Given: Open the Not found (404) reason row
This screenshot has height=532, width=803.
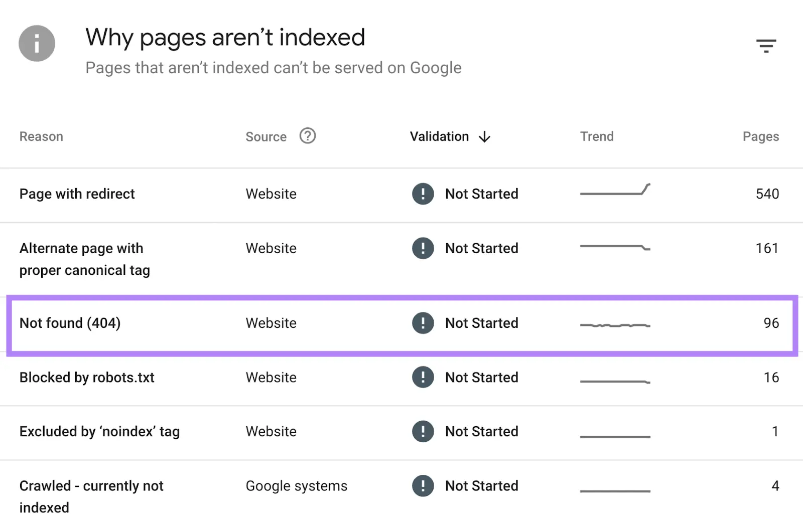Looking at the screenshot, I should point(70,323).
